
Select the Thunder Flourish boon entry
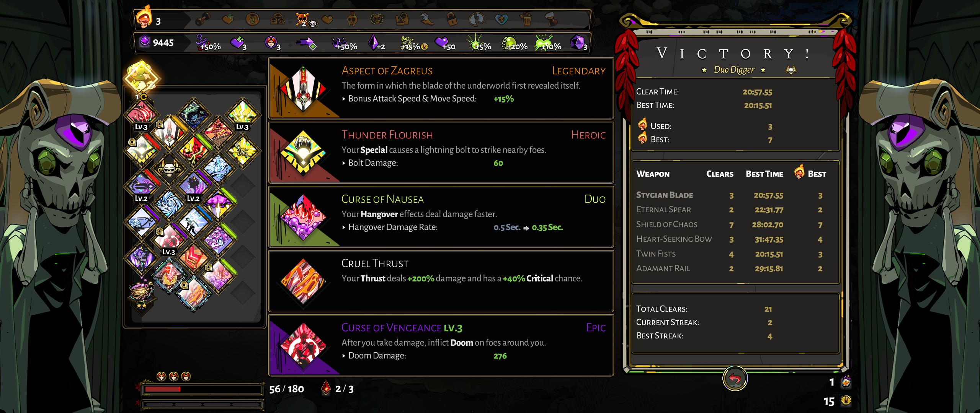[x=441, y=153]
